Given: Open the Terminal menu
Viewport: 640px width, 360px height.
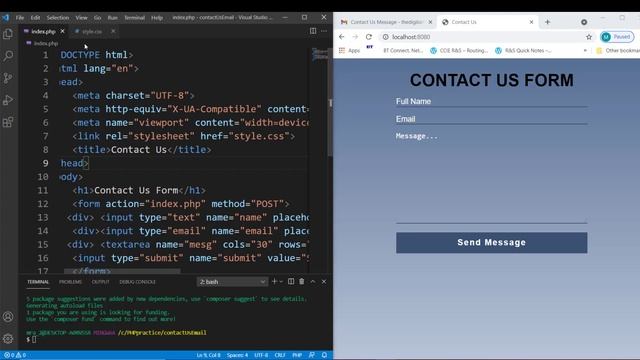Looking at the screenshot, I should [134, 18].
